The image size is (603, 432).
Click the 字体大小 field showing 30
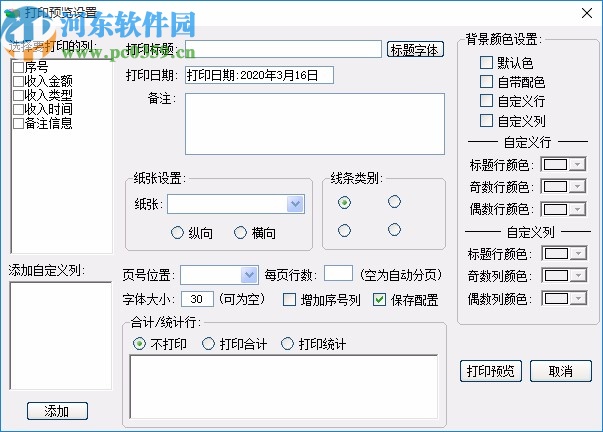pyautogui.click(x=197, y=299)
